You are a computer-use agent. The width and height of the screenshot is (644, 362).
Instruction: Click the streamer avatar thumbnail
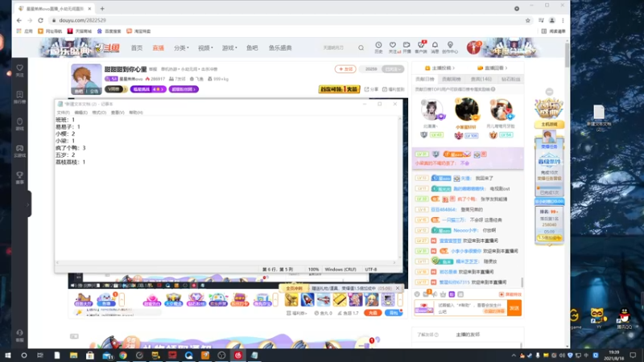point(86,79)
